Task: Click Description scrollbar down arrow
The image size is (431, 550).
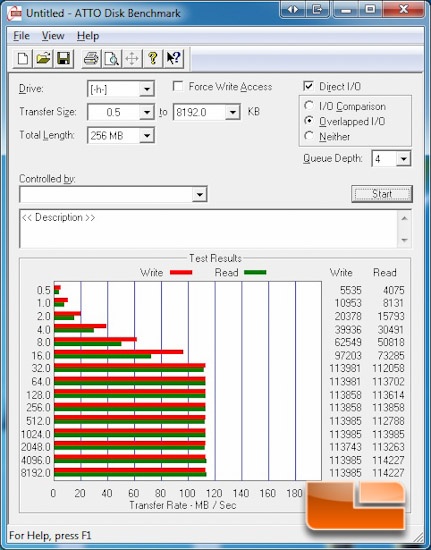Action: [404, 240]
